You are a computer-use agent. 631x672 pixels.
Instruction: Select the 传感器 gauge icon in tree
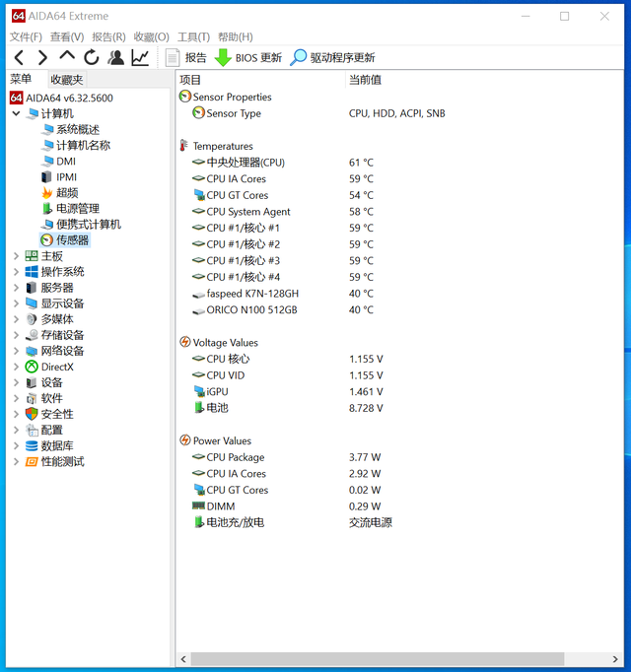(46, 240)
